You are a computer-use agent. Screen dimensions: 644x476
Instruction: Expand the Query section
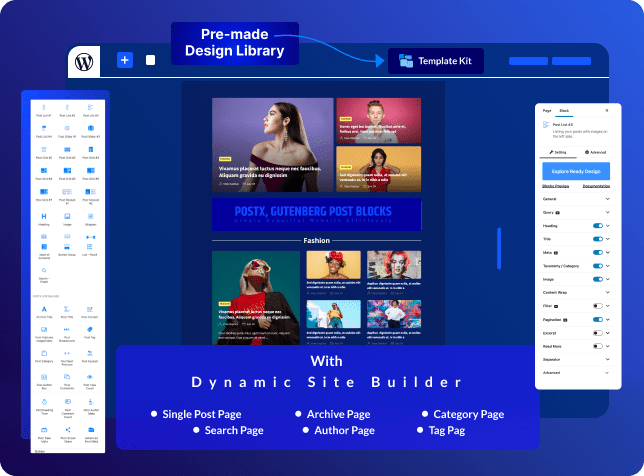pos(606,213)
